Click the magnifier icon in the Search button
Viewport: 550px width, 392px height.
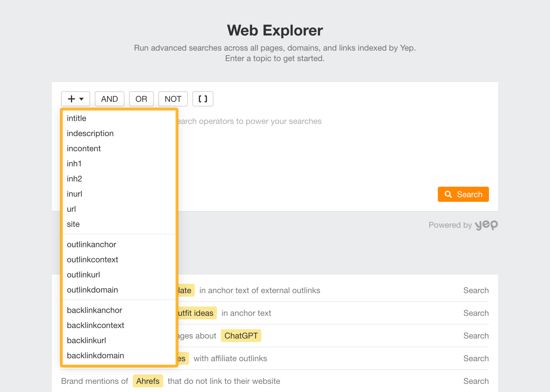(448, 194)
